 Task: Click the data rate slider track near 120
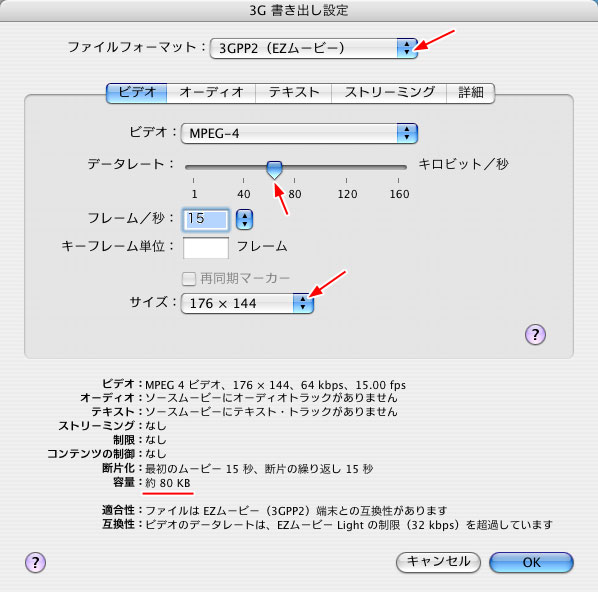click(346, 167)
